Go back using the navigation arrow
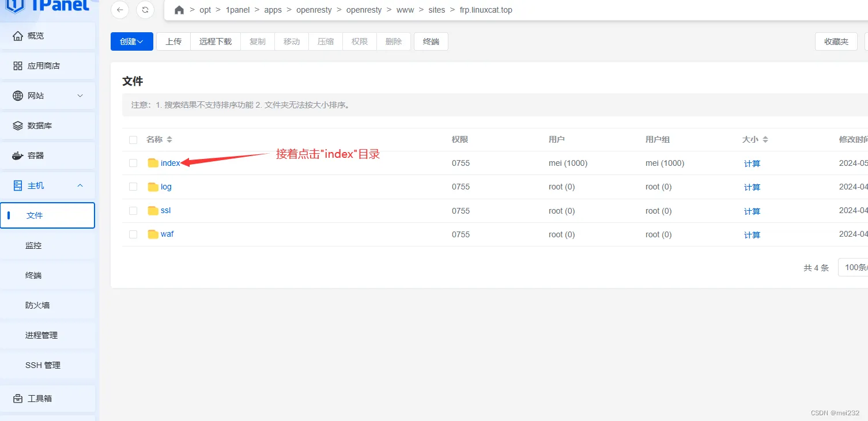The height and width of the screenshot is (421, 868). point(119,10)
